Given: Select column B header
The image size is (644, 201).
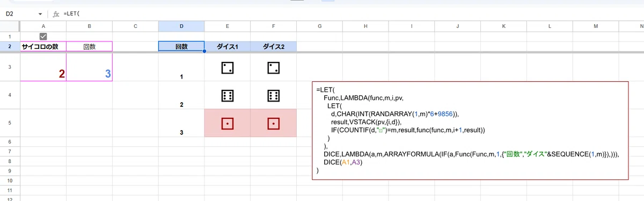Looking at the screenshot, I should tap(90, 26).
